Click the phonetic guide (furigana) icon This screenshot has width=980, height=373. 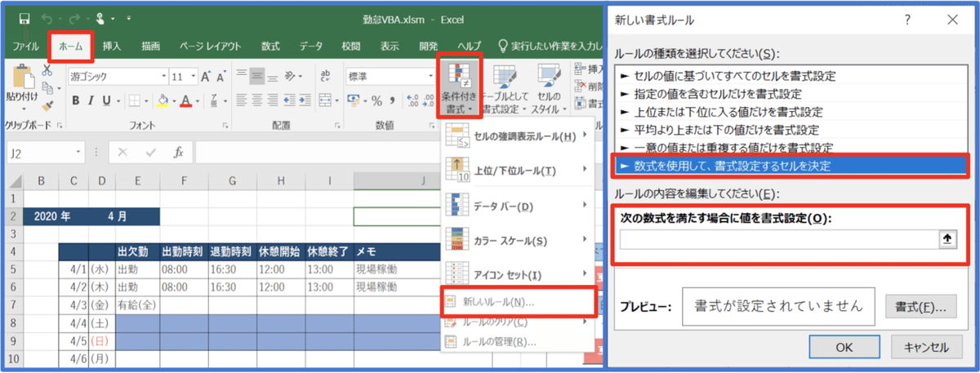click(212, 101)
